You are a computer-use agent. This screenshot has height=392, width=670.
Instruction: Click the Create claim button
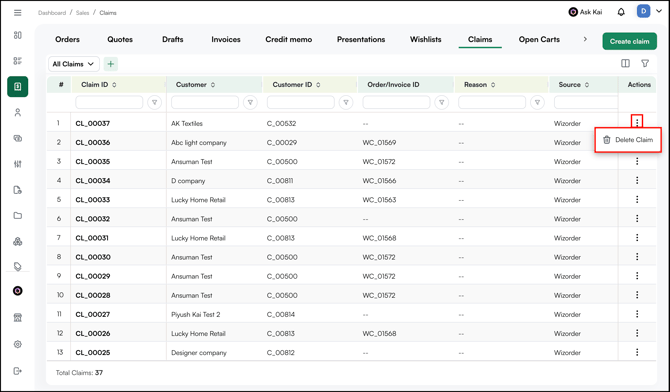coord(629,41)
